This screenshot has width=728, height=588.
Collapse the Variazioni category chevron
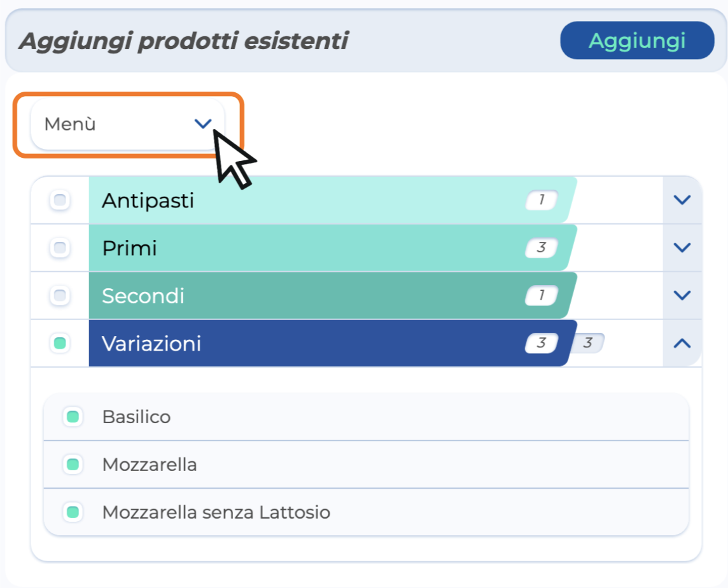(682, 344)
